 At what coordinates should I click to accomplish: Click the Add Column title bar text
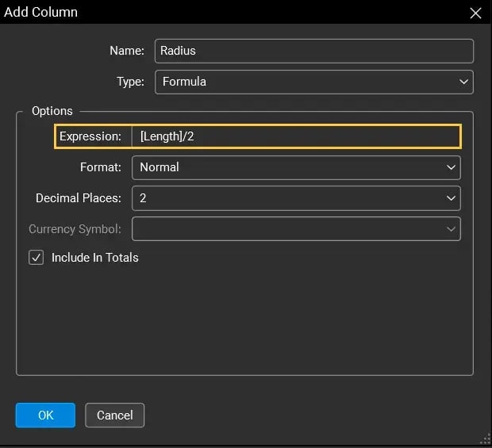click(41, 13)
